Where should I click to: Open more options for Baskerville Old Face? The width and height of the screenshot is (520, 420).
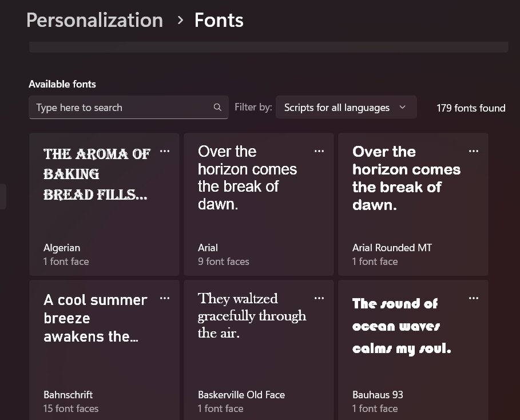click(319, 298)
